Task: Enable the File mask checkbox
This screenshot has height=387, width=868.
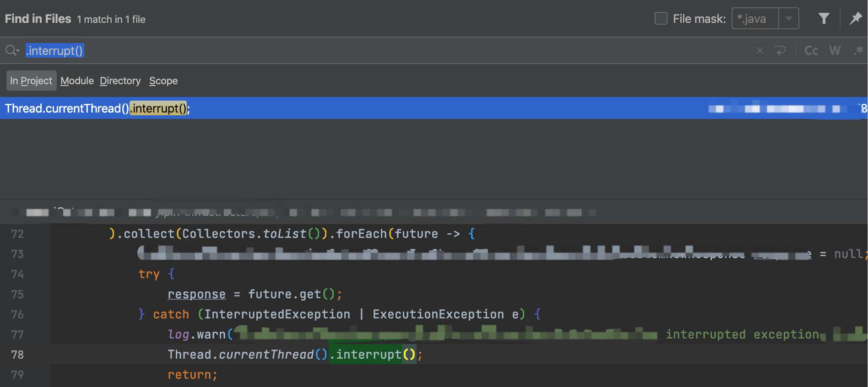Action: pyautogui.click(x=661, y=19)
